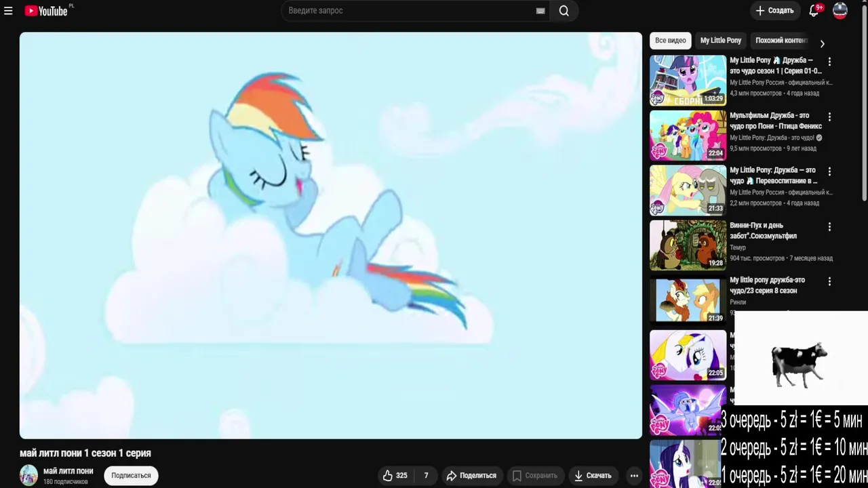Click channel name 'Темур'
The width and height of the screenshot is (868, 488).
coord(738,248)
